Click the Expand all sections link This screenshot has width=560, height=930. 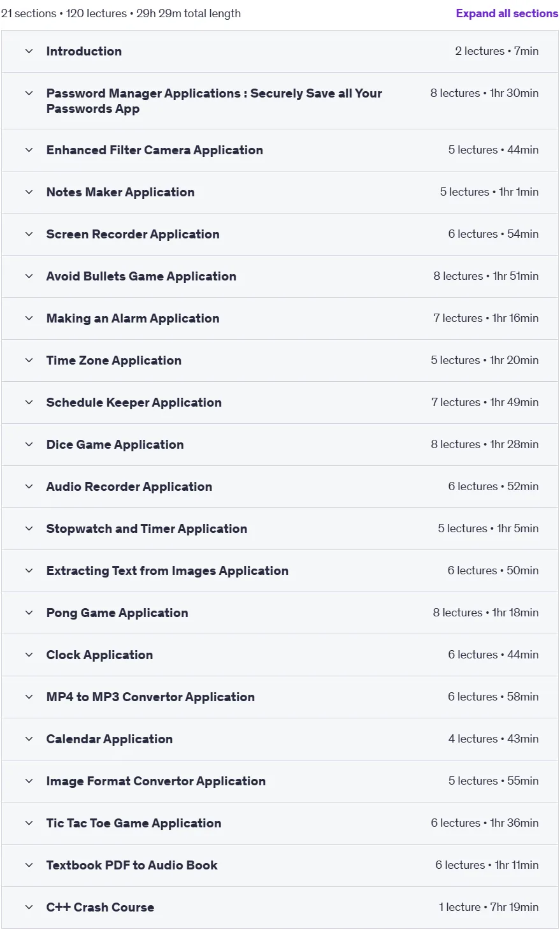click(506, 13)
